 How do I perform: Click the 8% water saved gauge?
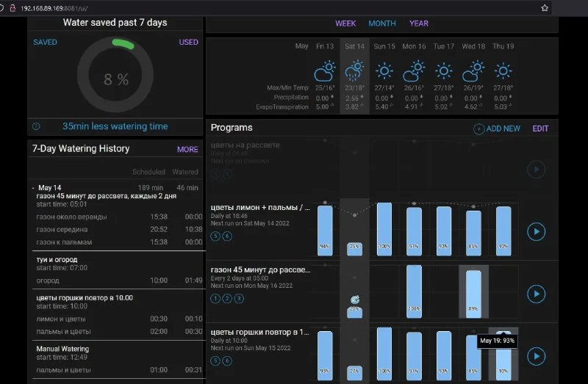click(115, 79)
